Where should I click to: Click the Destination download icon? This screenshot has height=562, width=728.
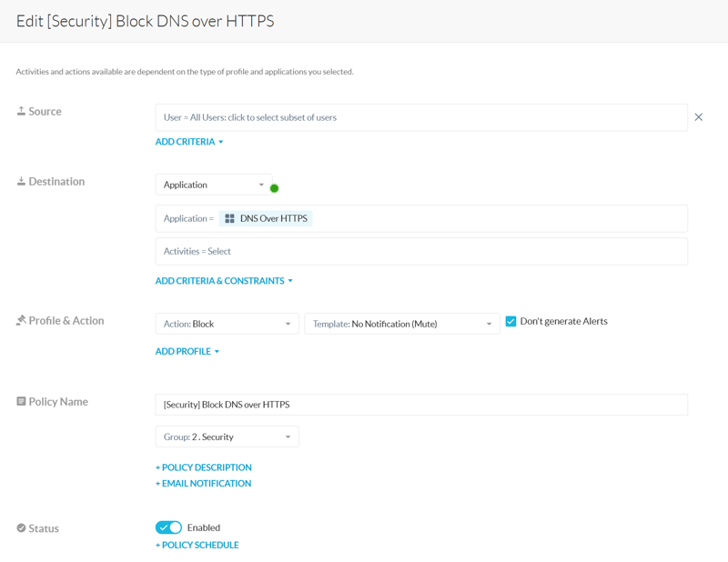coord(21,181)
